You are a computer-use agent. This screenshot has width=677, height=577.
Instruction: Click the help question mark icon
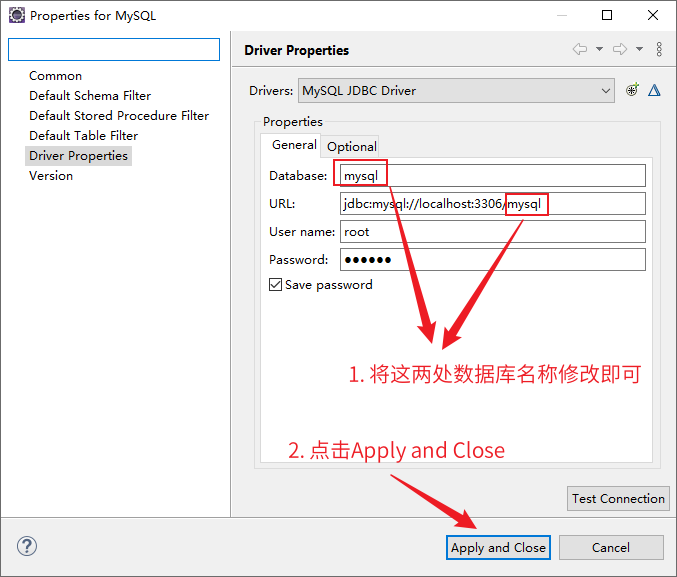pos(27,547)
